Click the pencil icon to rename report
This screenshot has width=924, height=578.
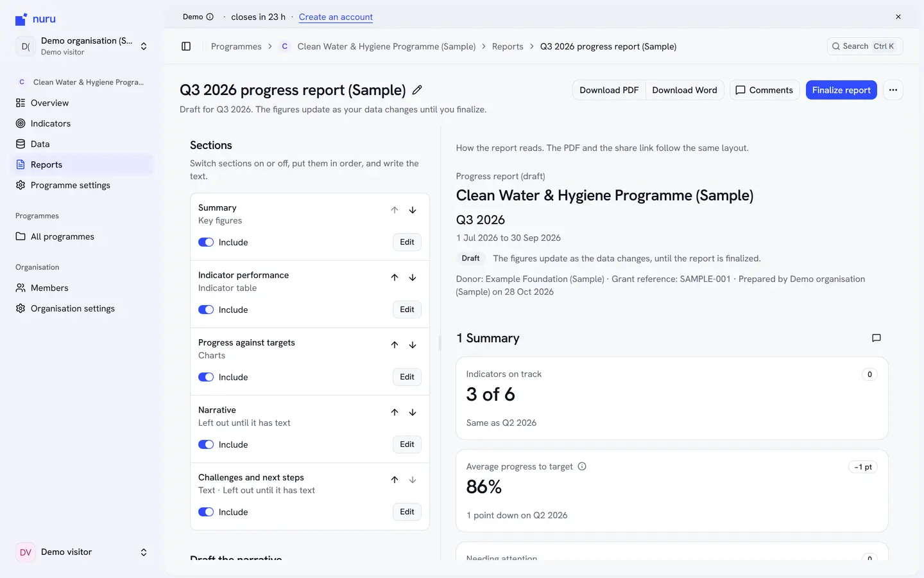417,90
